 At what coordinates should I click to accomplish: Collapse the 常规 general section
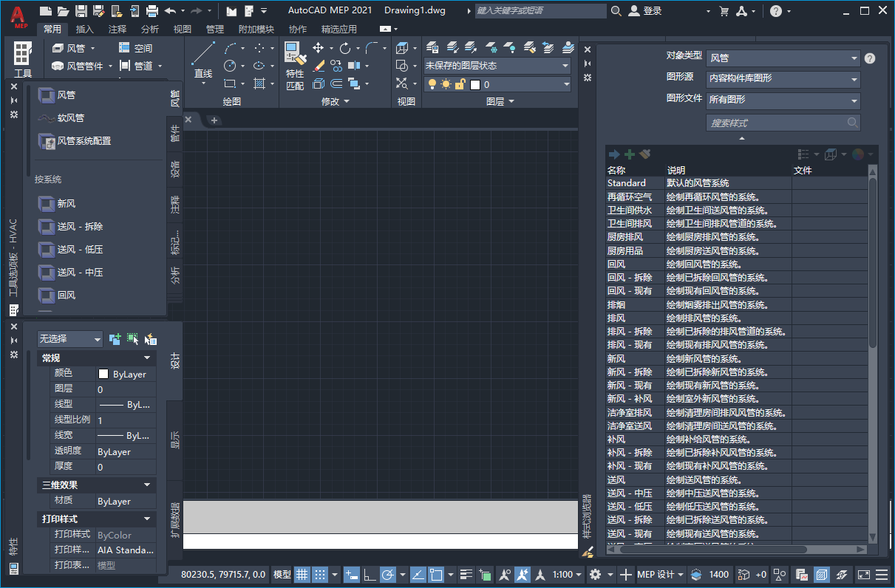click(96, 358)
